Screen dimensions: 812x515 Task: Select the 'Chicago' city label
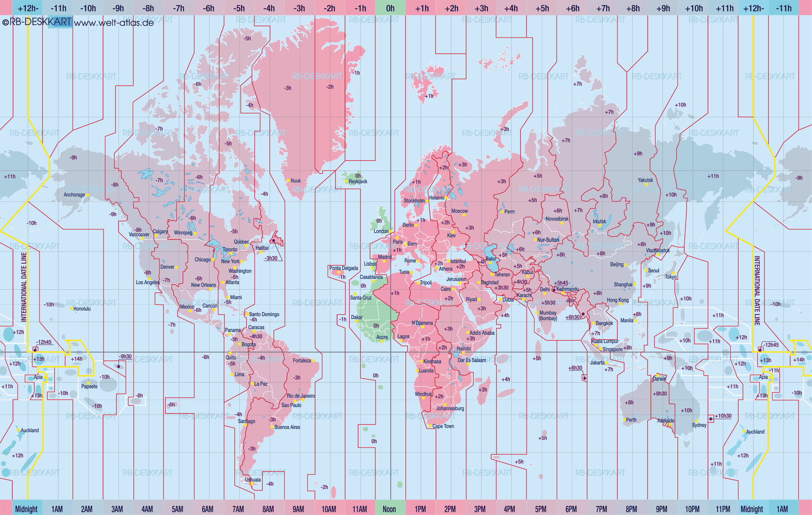pyautogui.click(x=203, y=260)
